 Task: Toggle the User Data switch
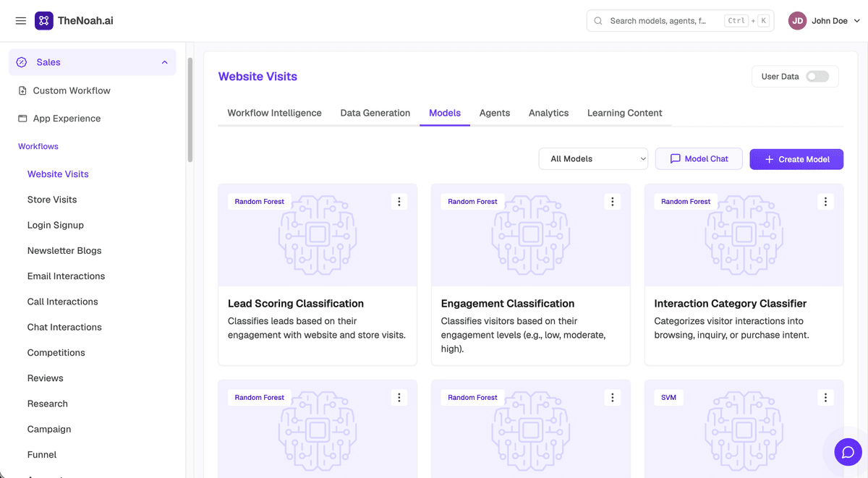coord(817,77)
